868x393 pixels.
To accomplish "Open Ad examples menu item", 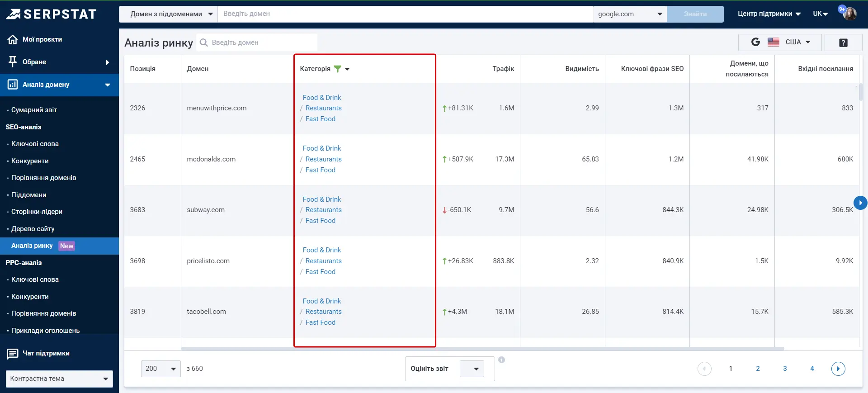I will (45, 331).
